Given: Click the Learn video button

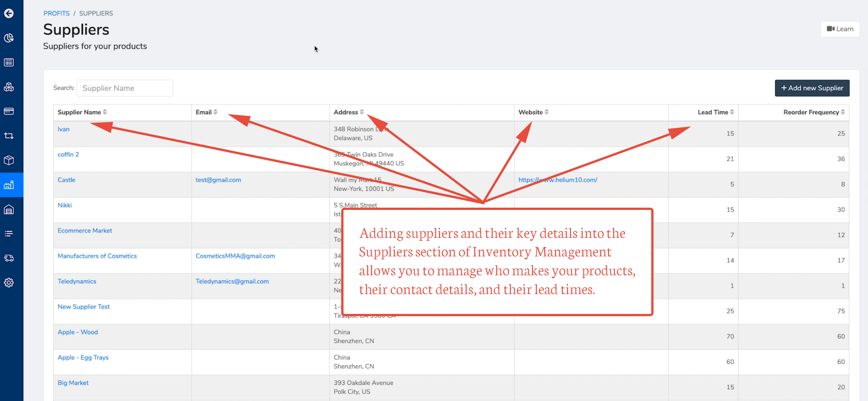Looking at the screenshot, I should [x=840, y=29].
